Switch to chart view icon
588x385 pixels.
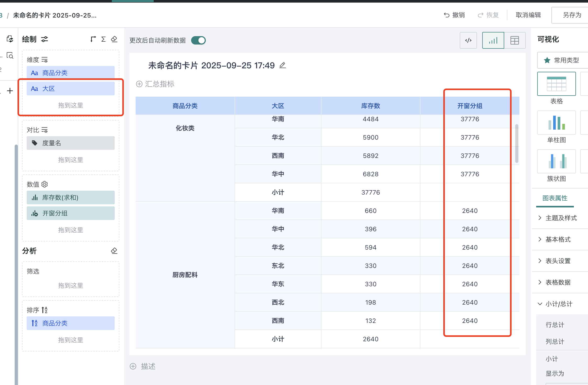coord(493,40)
